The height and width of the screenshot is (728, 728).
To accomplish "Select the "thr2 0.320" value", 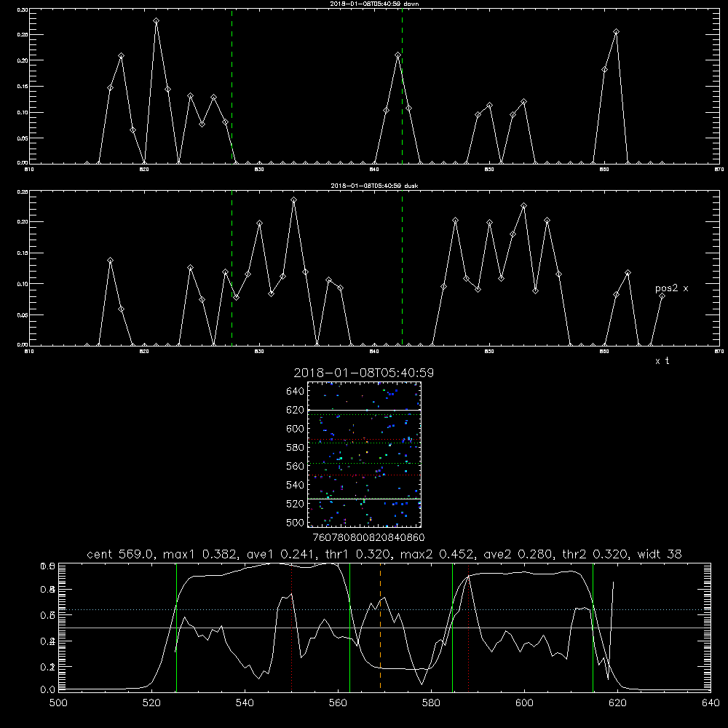I will (x=595, y=554).
